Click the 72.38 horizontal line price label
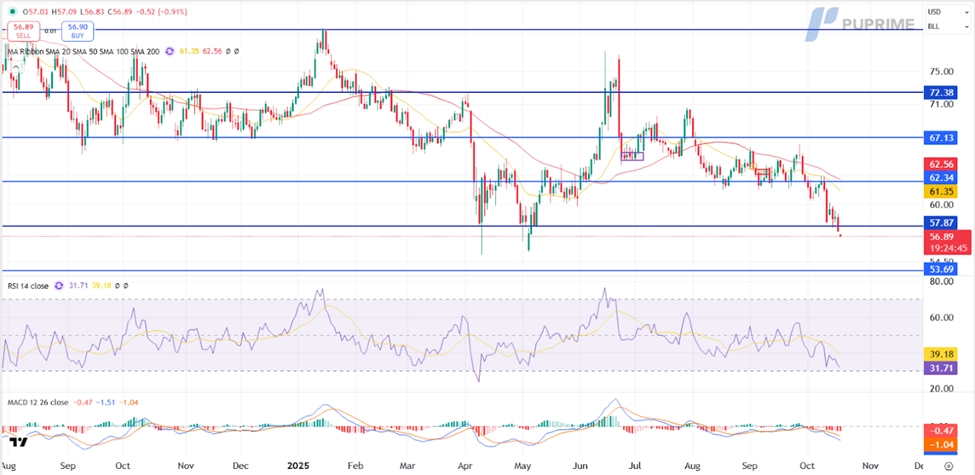This screenshot has height=475, width=975. point(941,91)
